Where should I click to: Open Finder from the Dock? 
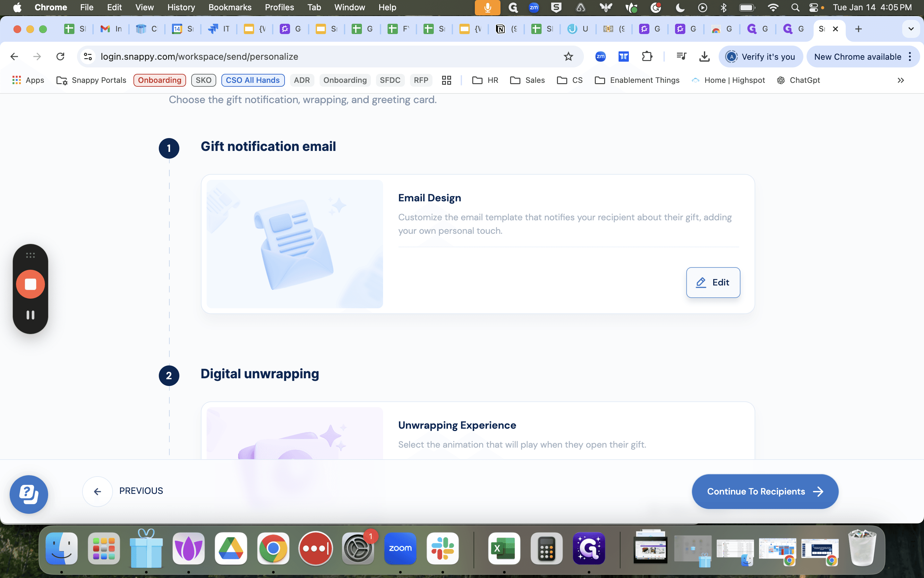click(x=62, y=548)
